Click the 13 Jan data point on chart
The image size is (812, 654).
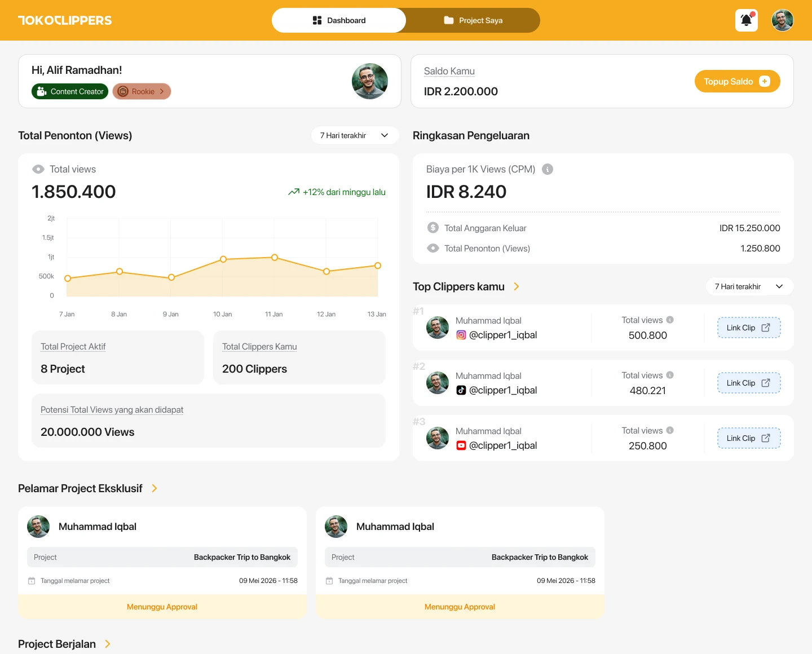[378, 266]
